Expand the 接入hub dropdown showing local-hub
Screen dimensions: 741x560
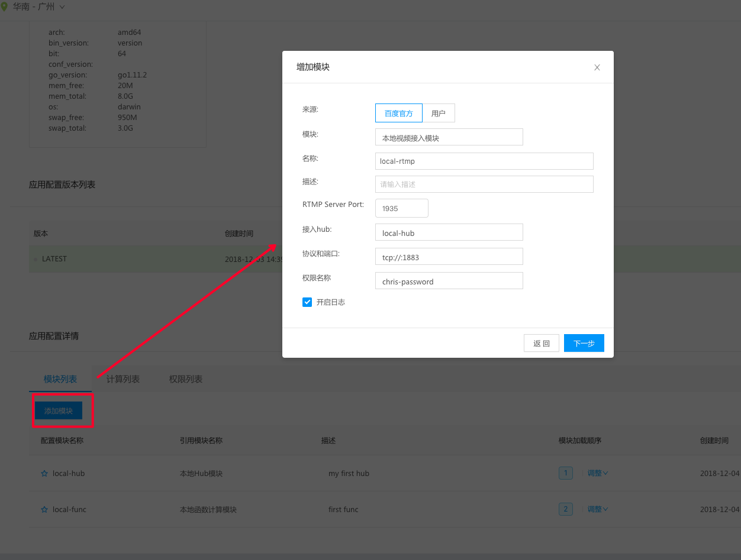(x=449, y=232)
